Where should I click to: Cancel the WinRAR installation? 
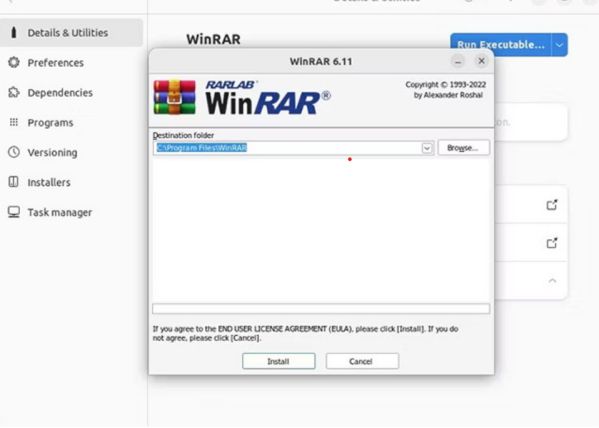[x=362, y=361]
